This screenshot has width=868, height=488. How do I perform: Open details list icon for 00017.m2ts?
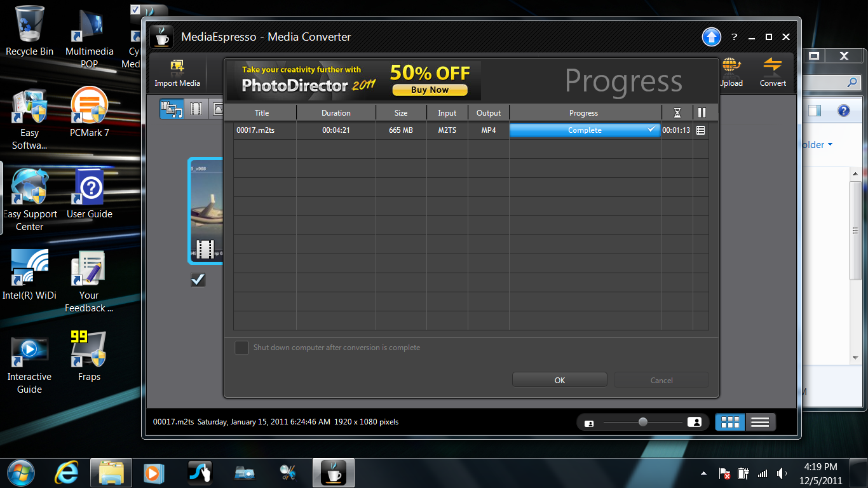click(701, 130)
